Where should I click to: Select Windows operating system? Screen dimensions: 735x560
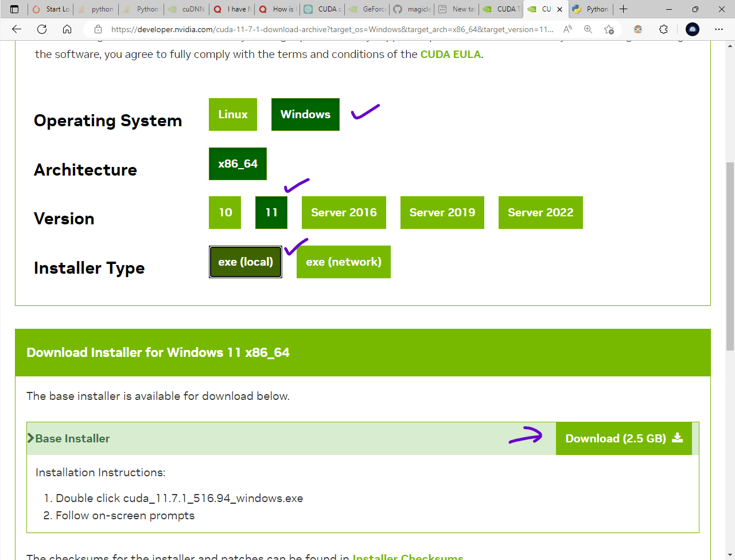coord(305,114)
